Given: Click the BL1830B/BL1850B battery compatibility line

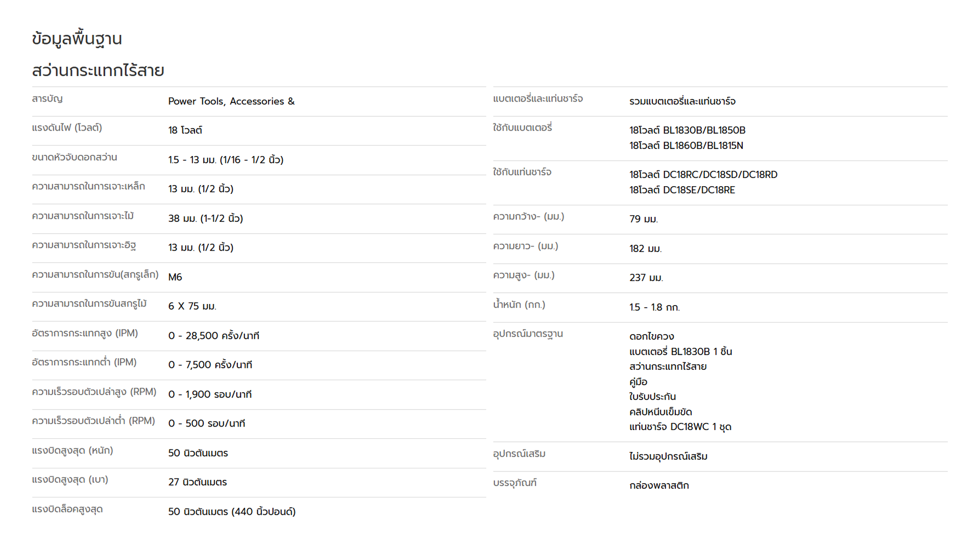Looking at the screenshot, I should (688, 130).
